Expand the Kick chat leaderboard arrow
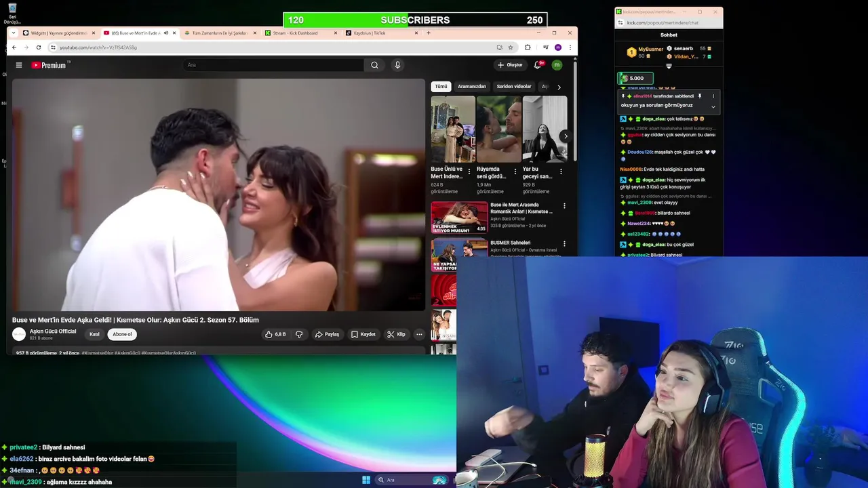Image resolution: width=868 pixels, height=488 pixels. tap(669, 66)
